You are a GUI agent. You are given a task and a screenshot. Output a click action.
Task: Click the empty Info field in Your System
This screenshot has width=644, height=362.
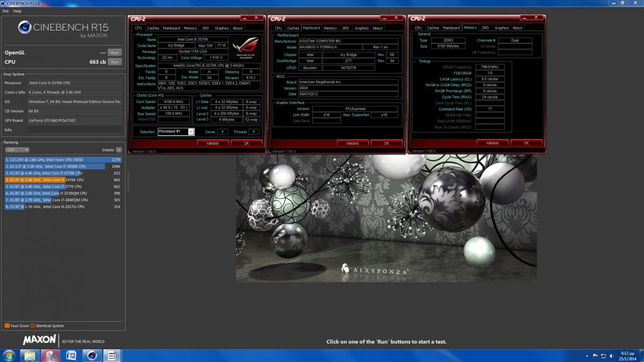75,130
